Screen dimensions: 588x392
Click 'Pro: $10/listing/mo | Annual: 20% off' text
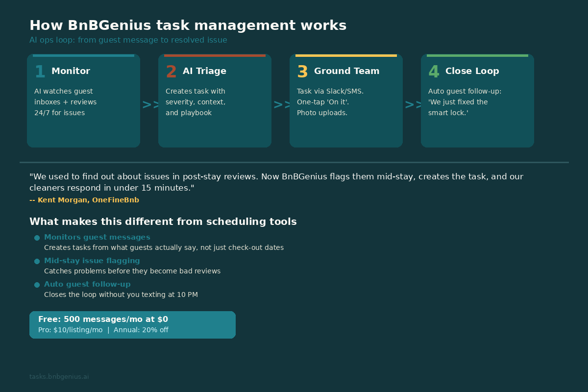click(103, 330)
